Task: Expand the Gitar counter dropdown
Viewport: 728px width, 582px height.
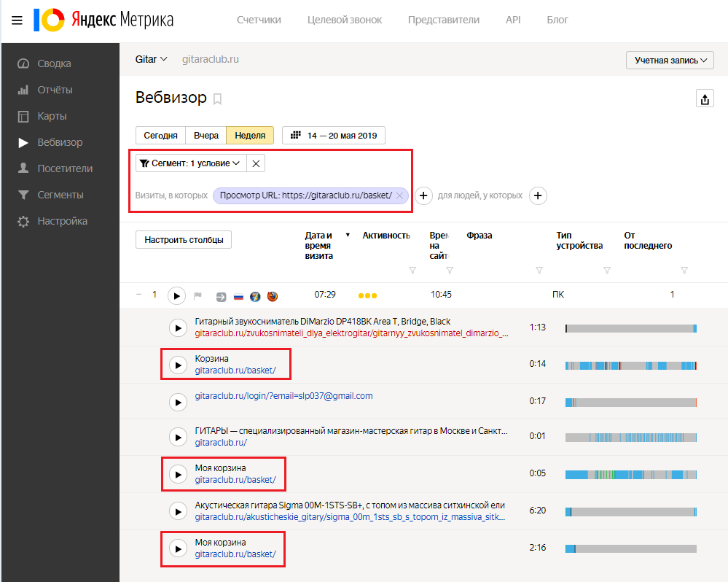Action: click(x=151, y=60)
